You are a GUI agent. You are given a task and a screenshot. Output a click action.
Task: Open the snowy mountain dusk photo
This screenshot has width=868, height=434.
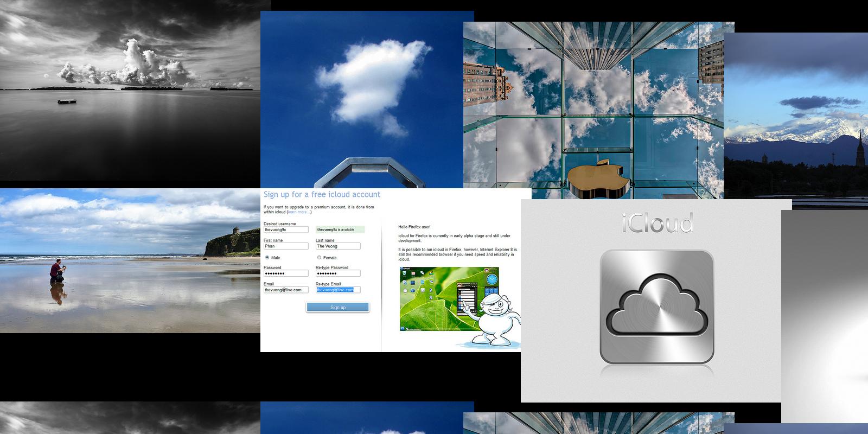tap(796, 121)
